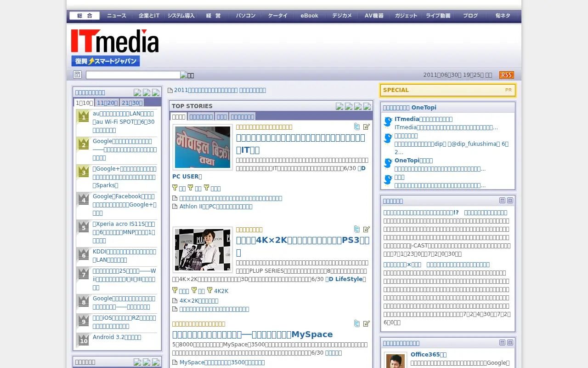Screen dimensions: 588x368
Task: Tweet the MySpace story via its Twitter icon
Action: [x=357, y=323]
